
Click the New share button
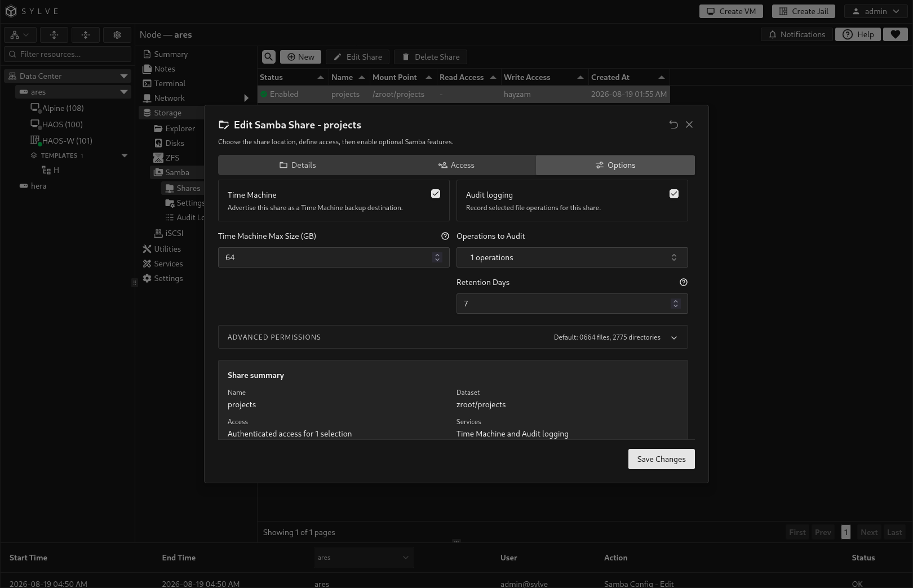pyautogui.click(x=300, y=57)
